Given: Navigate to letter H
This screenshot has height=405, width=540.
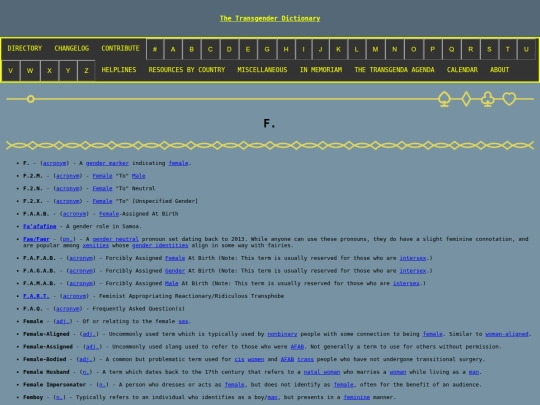Looking at the screenshot, I should point(286,49).
